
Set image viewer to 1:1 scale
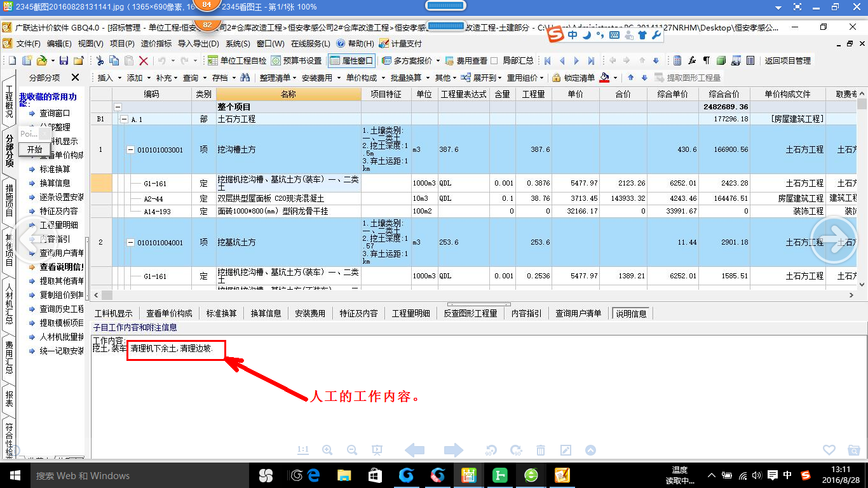(x=303, y=450)
